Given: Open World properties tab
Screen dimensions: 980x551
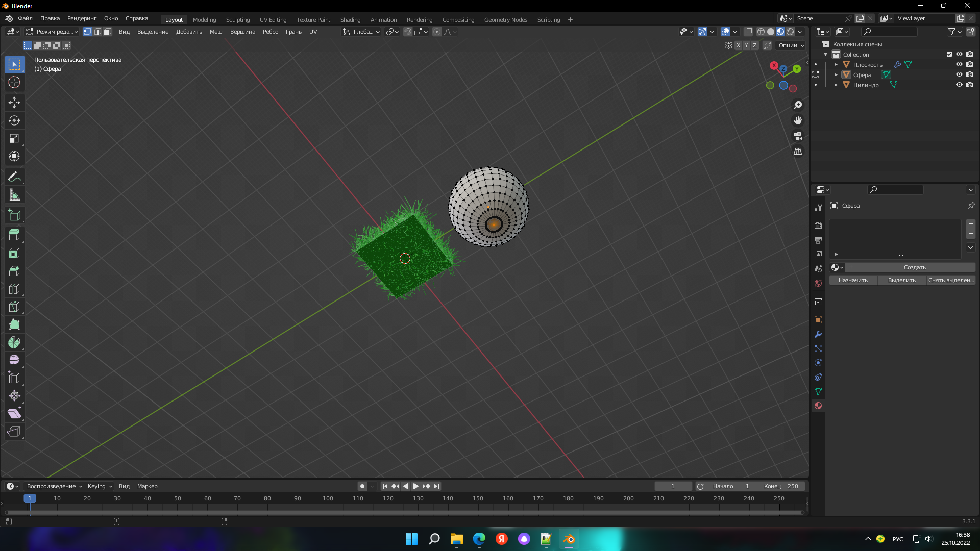Looking at the screenshot, I should coord(818,283).
